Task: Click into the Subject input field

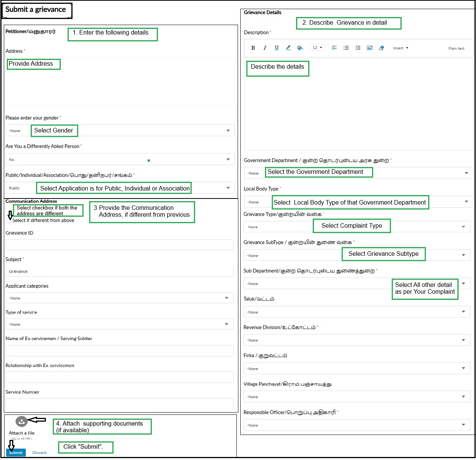Action: click(119, 271)
